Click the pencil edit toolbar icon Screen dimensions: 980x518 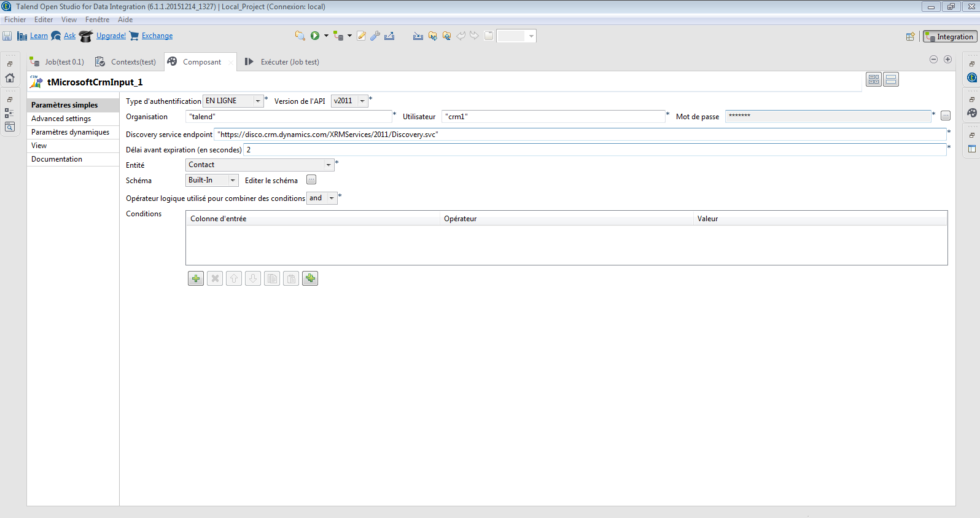click(362, 36)
